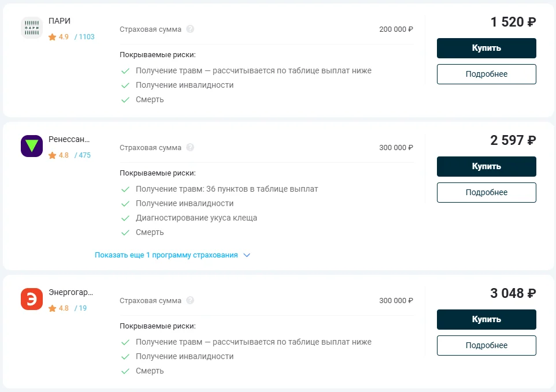Click the Энергогарант red logo icon
The image size is (556, 392).
[32, 299]
